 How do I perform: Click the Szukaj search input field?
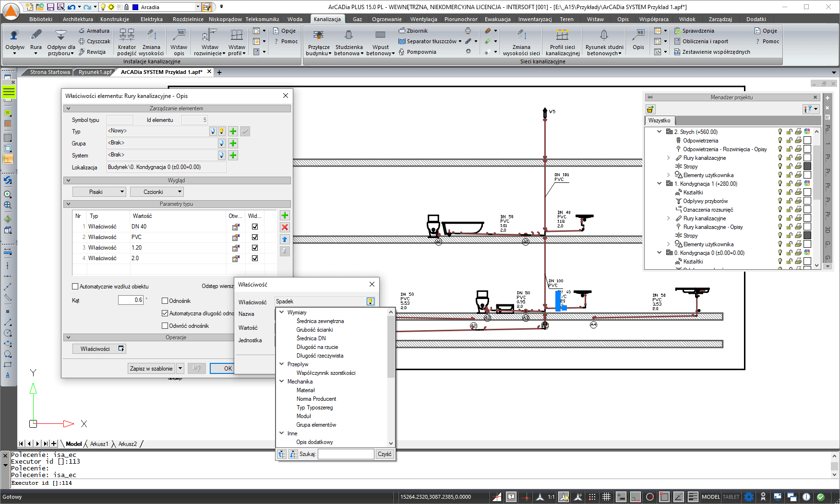[346, 454]
